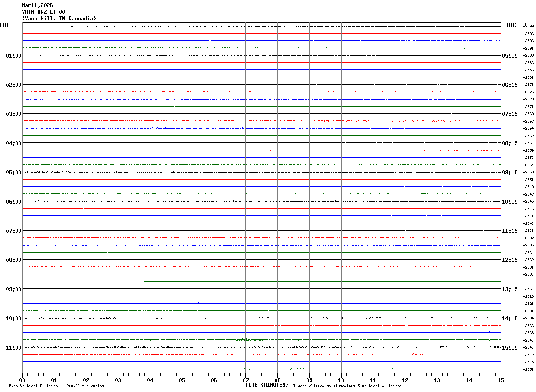The image size is (536, 392).
Task: Click the date label 'Mar11,2026'
Action: [x=37, y=5]
